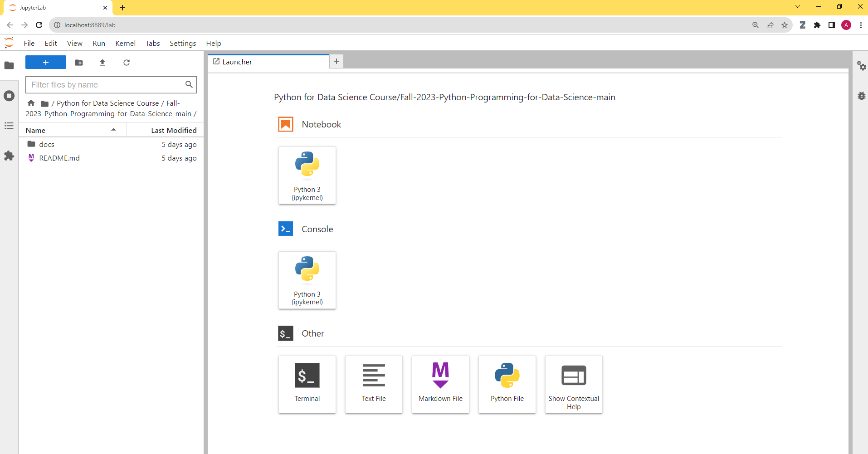Launch a Python 3 Notebook
Screen dimensions: 868x454
coord(307,176)
